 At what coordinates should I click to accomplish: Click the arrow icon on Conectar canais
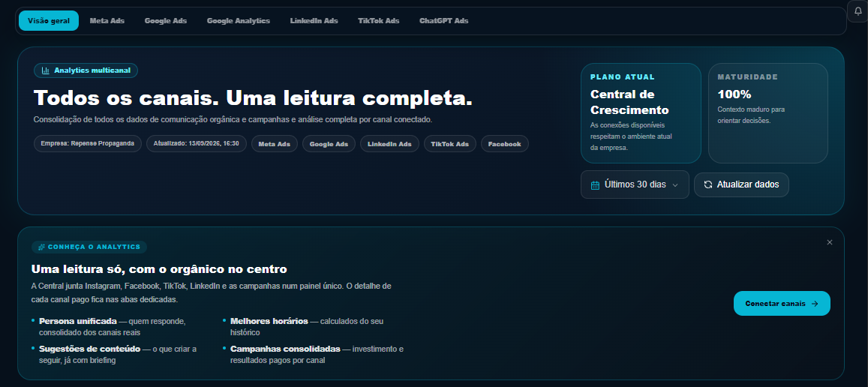pos(814,304)
